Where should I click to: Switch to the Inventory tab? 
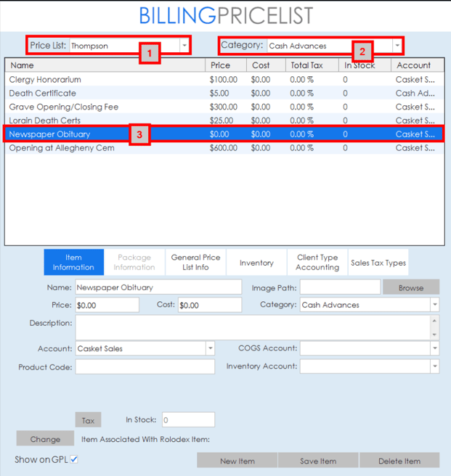[256, 263]
